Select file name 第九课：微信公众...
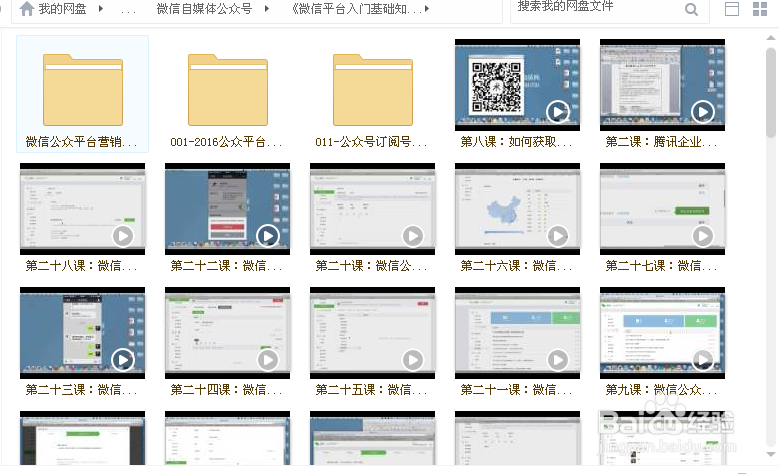The height and width of the screenshot is (474, 779). coord(661,390)
